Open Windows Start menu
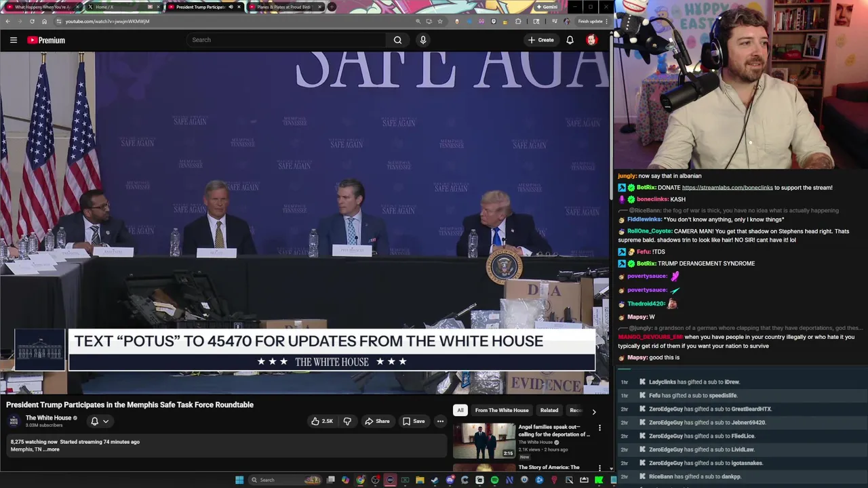This screenshot has height=488, width=868. point(239,480)
